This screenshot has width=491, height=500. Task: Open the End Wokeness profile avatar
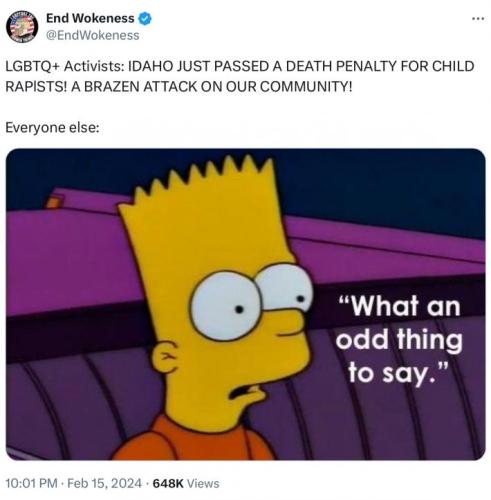(22, 27)
